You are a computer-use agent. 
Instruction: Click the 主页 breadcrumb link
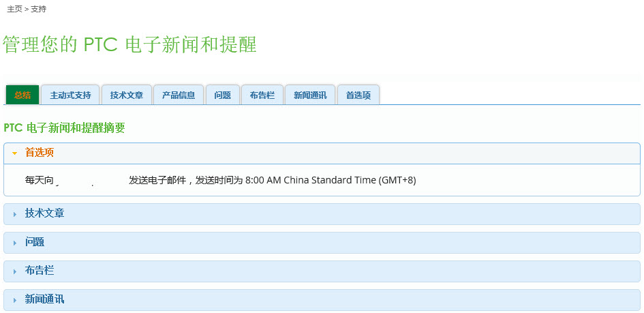(x=14, y=9)
